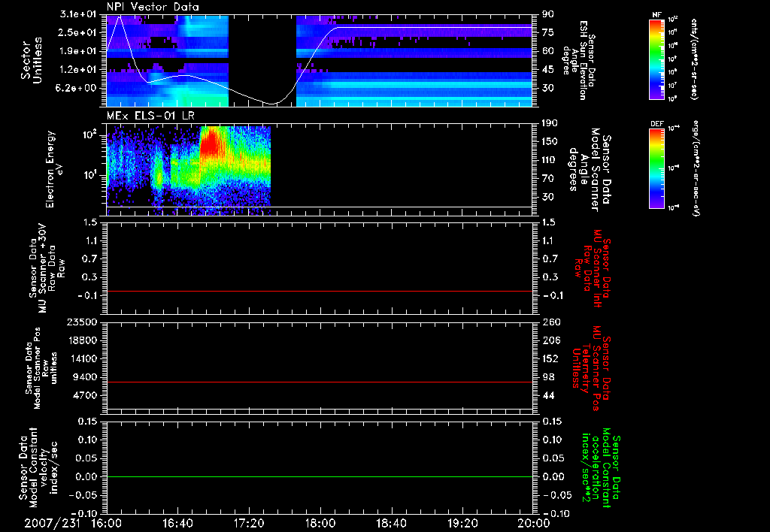Click the 'Sector Unitless' axis label

[x=32, y=60]
